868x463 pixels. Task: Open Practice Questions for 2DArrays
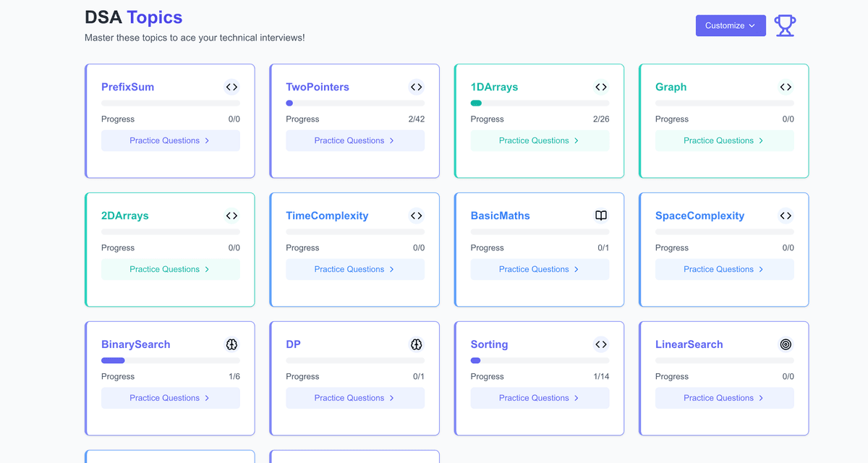[171, 269]
